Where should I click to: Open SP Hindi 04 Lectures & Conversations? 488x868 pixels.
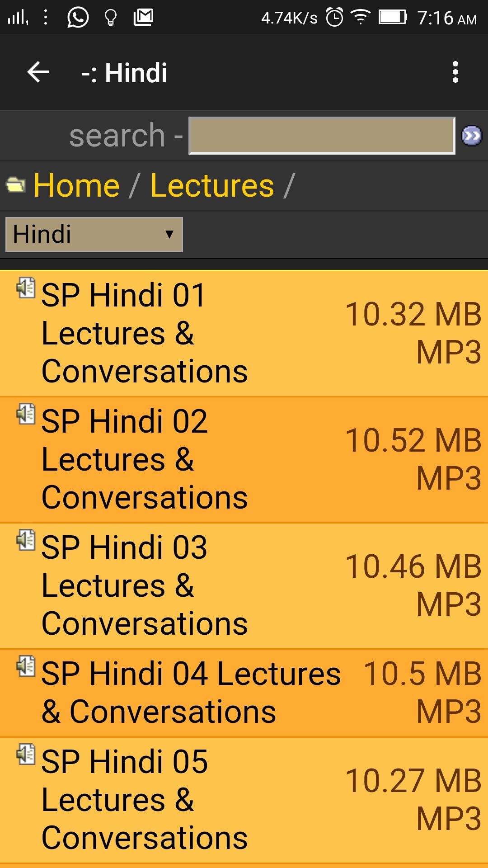tap(191, 693)
